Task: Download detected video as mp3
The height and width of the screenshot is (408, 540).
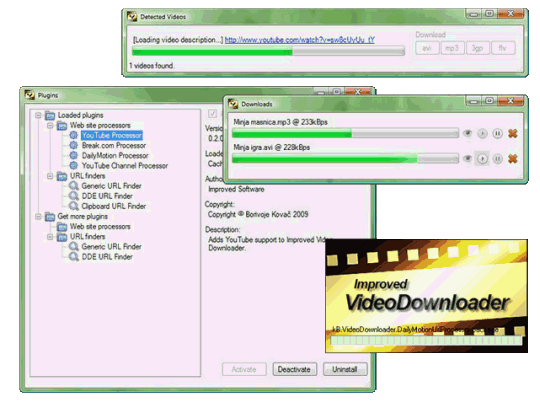Action: pyautogui.click(x=453, y=48)
